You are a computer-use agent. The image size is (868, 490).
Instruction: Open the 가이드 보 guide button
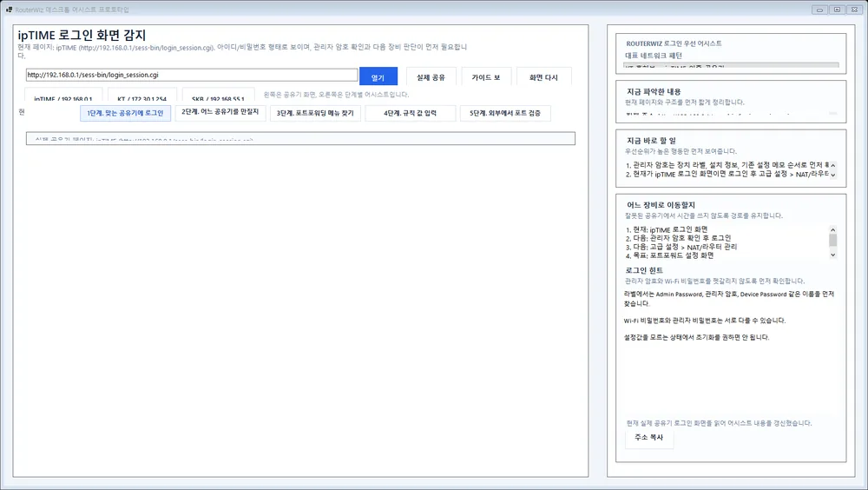(x=485, y=76)
